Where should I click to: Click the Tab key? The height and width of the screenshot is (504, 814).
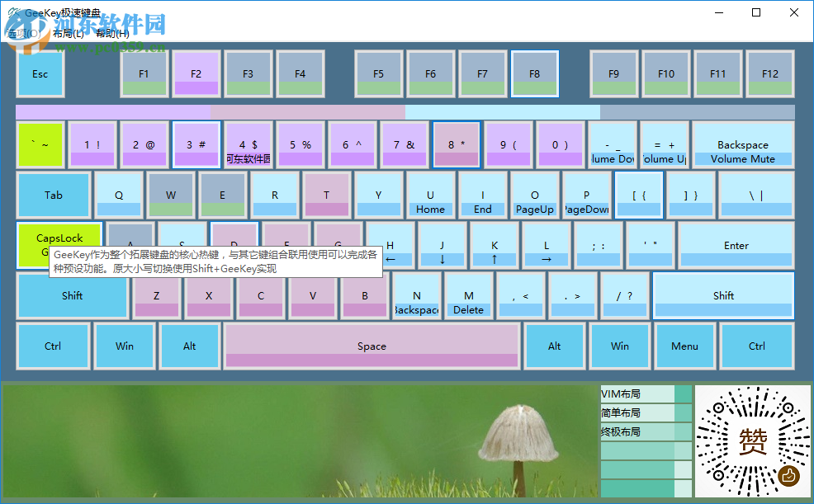coord(54,195)
